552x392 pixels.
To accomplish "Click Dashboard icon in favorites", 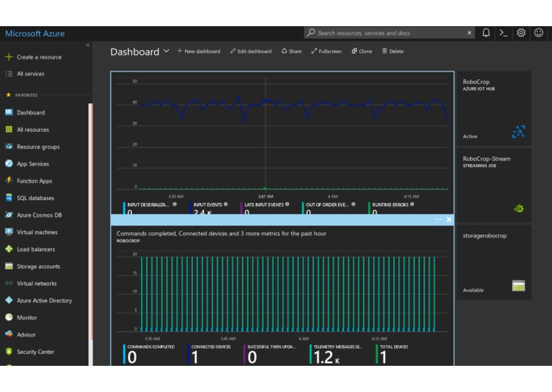I will [9, 112].
